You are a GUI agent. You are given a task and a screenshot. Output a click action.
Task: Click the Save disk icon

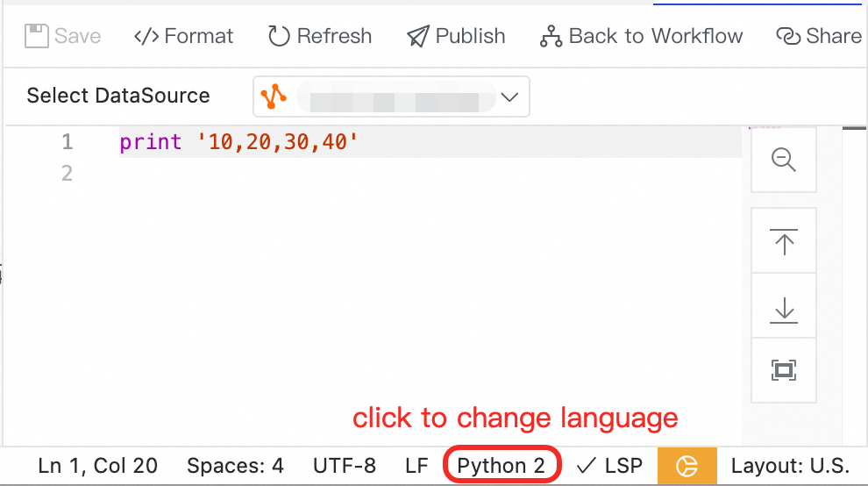point(37,36)
